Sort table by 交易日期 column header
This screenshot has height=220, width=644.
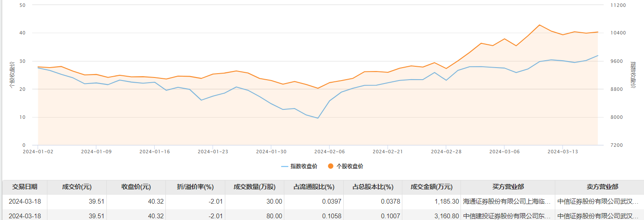(25, 187)
